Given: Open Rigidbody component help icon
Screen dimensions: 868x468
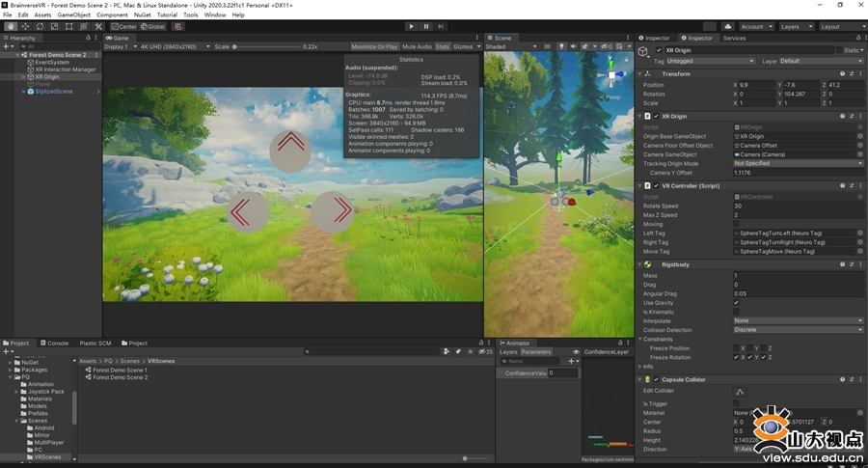Looking at the screenshot, I should (x=842, y=264).
